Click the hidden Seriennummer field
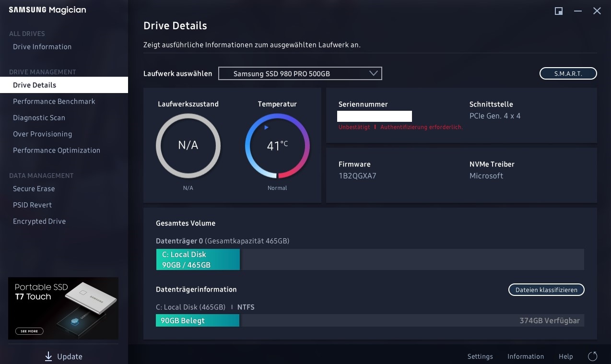Image resolution: width=611 pixels, height=364 pixels. click(375, 116)
